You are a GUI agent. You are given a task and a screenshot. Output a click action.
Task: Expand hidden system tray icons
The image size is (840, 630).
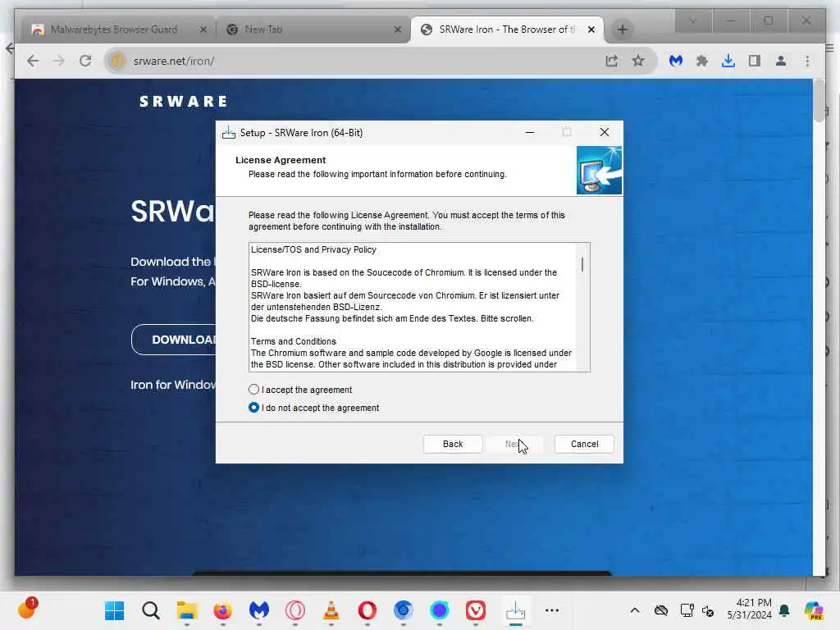coord(635,610)
